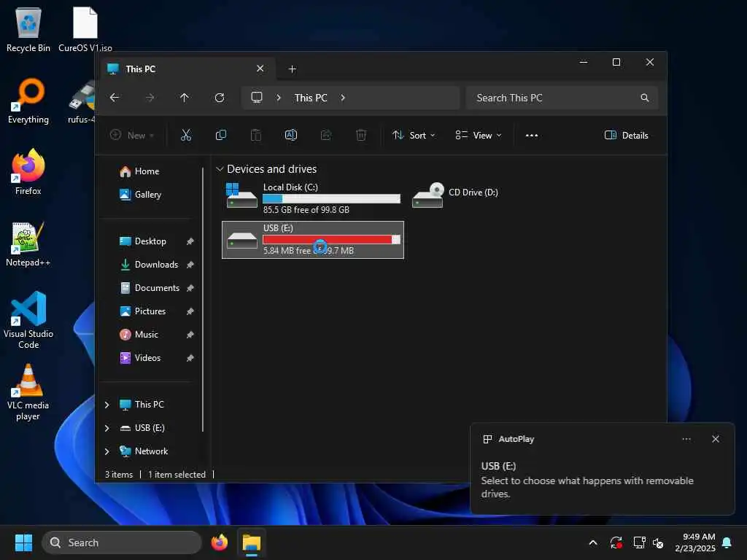
Task: Unpin Videos from Quick access
Action: pyautogui.click(x=190, y=358)
